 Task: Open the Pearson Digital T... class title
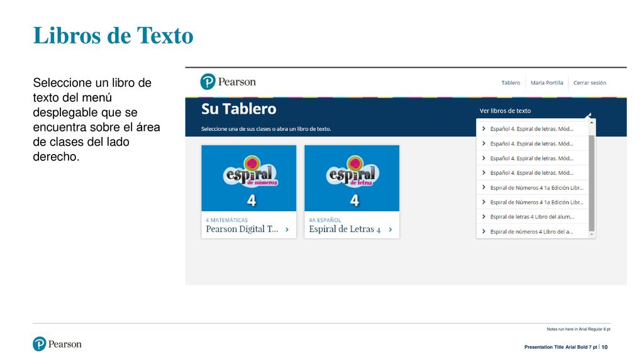pyautogui.click(x=242, y=229)
